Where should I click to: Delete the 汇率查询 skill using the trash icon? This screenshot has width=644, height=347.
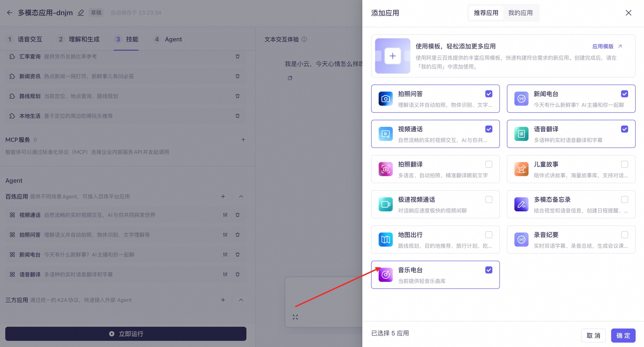pyautogui.click(x=238, y=56)
